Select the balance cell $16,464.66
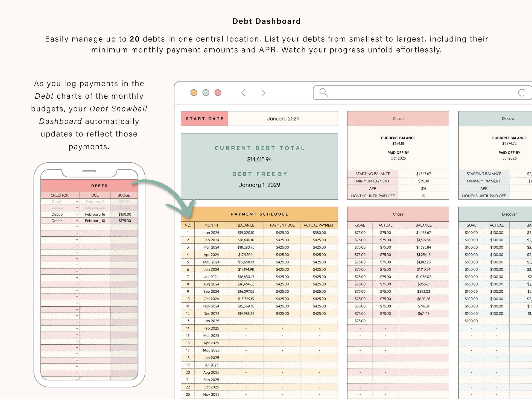Image resolution: width=532 pixels, height=399 pixels. coord(246,284)
